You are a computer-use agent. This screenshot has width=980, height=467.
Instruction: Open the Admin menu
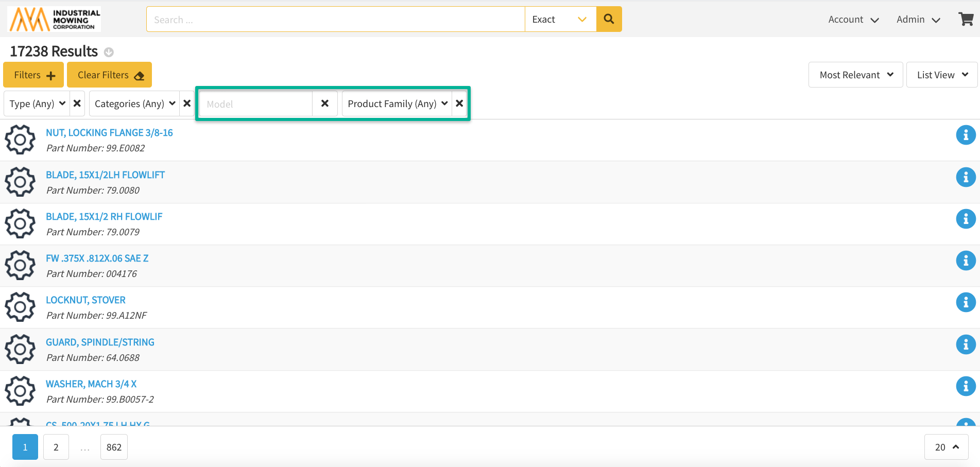click(918, 19)
